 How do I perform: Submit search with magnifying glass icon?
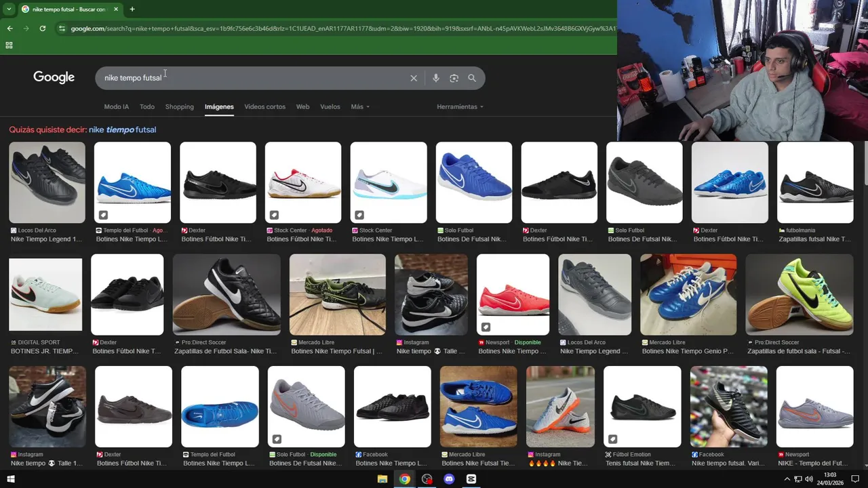click(472, 78)
